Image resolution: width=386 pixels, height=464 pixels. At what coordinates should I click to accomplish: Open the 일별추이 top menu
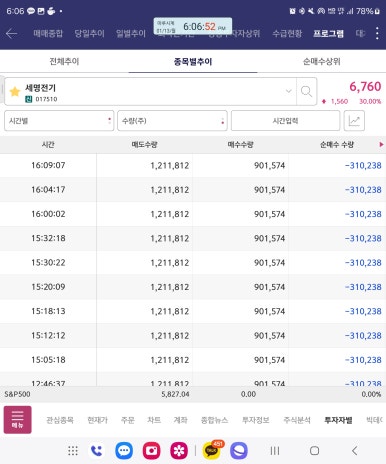[x=131, y=33]
